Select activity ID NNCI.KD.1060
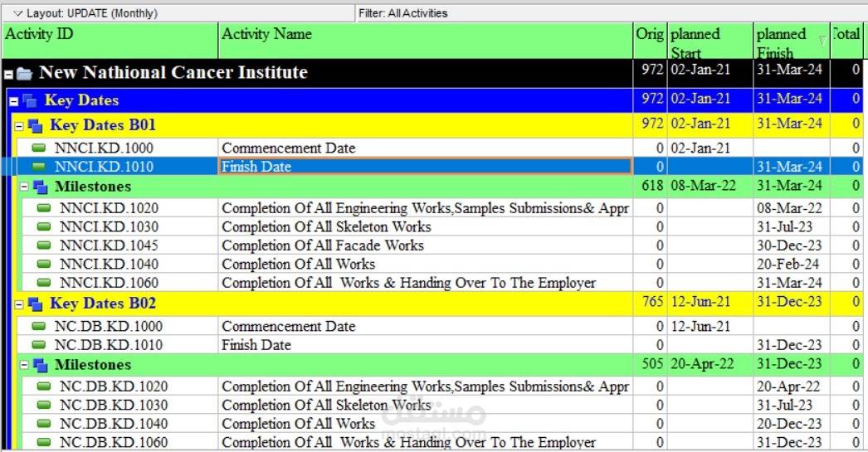The height and width of the screenshot is (452, 868). tap(109, 284)
